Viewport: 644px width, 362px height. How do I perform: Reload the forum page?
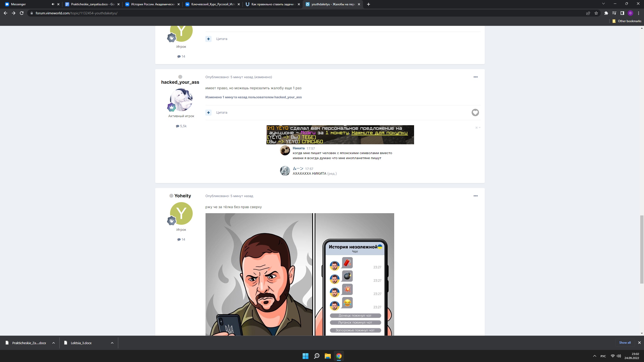tap(22, 13)
